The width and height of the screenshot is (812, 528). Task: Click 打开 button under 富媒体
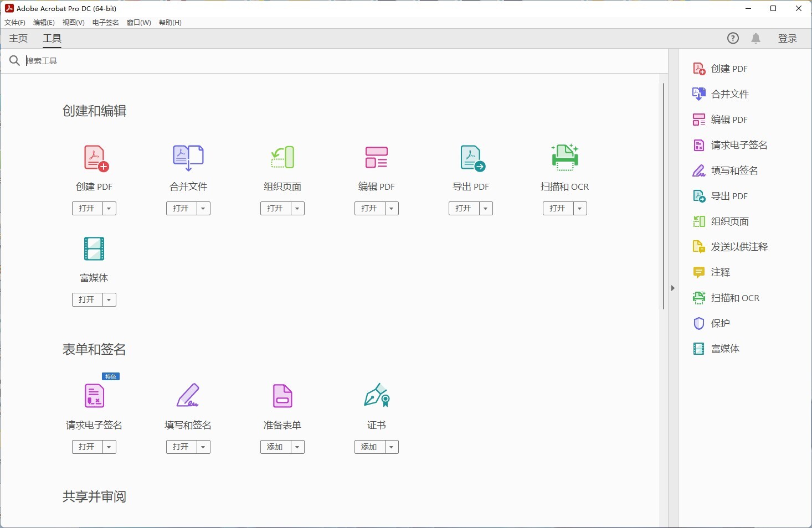click(88, 300)
